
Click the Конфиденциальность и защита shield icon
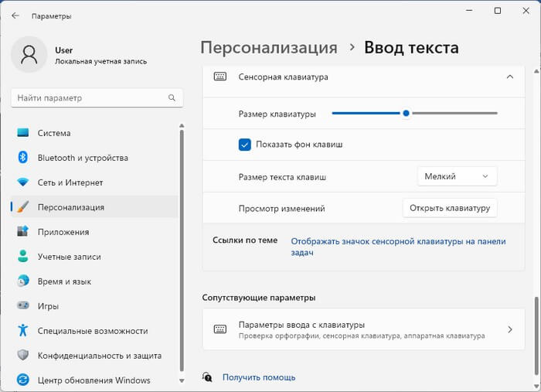(x=22, y=355)
